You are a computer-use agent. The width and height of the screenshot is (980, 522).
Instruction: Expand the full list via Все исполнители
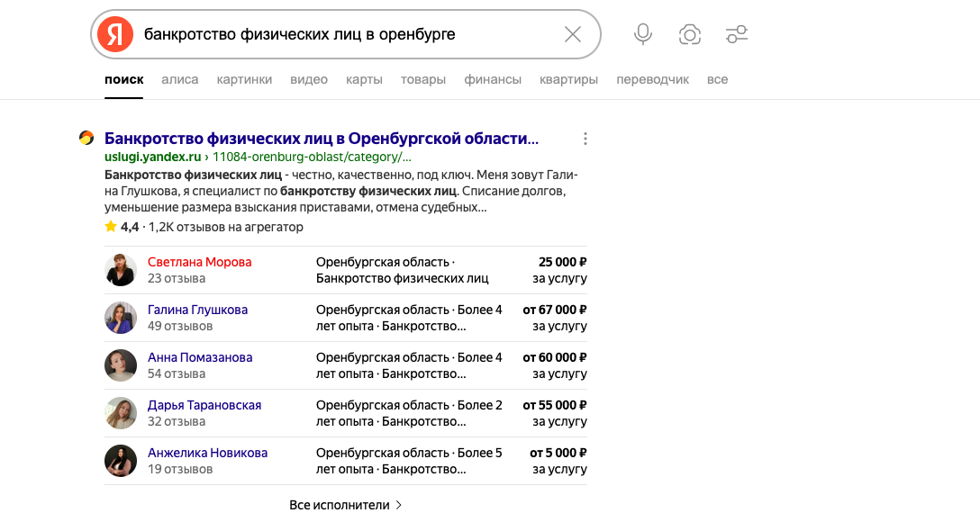(x=345, y=505)
